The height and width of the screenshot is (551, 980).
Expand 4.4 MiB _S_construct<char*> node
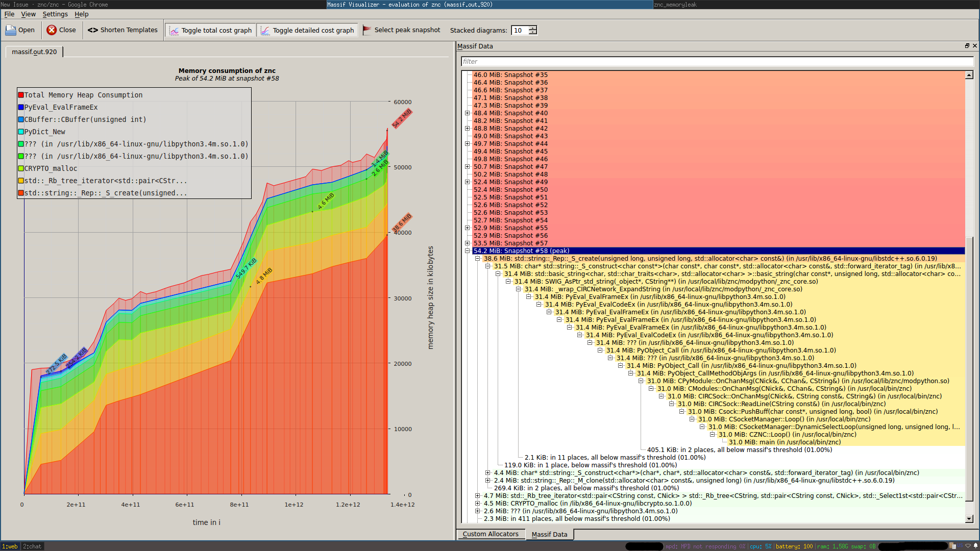[x=487, y=473]
